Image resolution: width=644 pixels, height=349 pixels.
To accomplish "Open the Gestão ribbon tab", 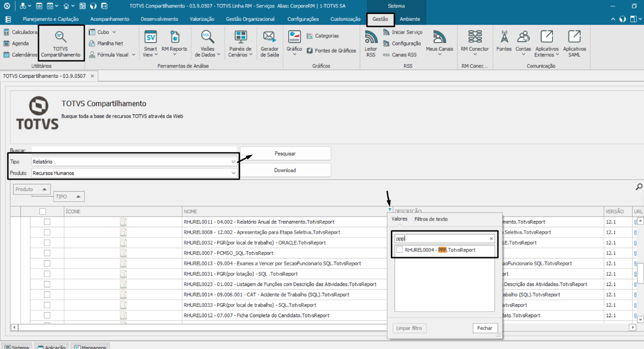I will [x=380, y=19].
